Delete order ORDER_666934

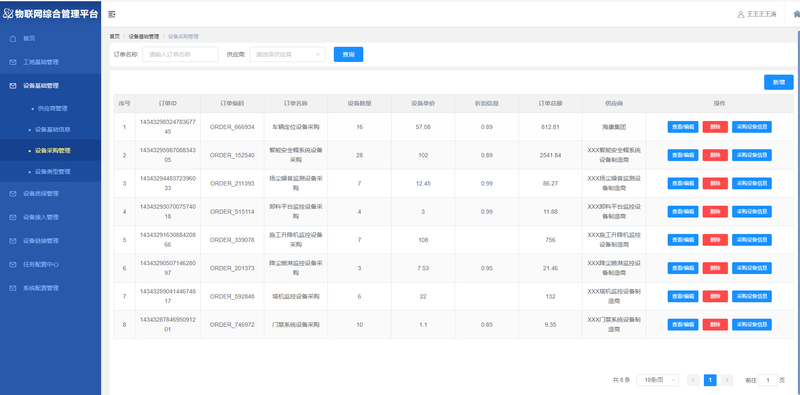[x=715, y=127]
